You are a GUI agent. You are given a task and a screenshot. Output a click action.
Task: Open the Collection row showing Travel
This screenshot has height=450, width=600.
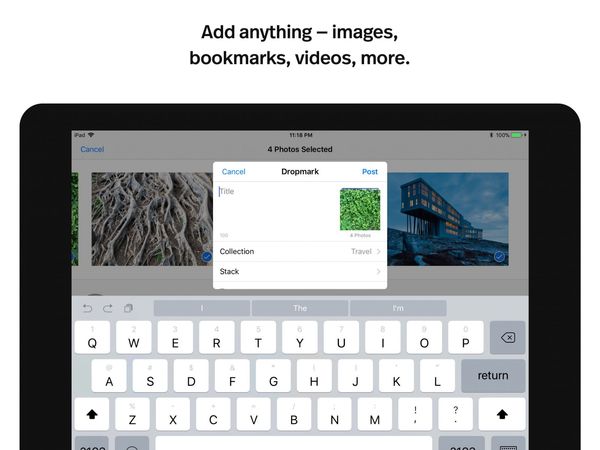point(300,251)
